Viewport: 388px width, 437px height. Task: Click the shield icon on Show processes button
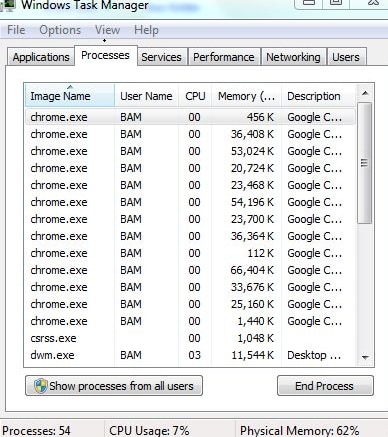tap(41, 386)
